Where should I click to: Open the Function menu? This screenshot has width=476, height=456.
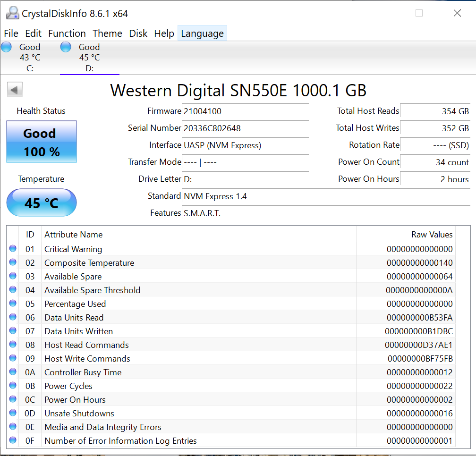(x=67, y=34)
